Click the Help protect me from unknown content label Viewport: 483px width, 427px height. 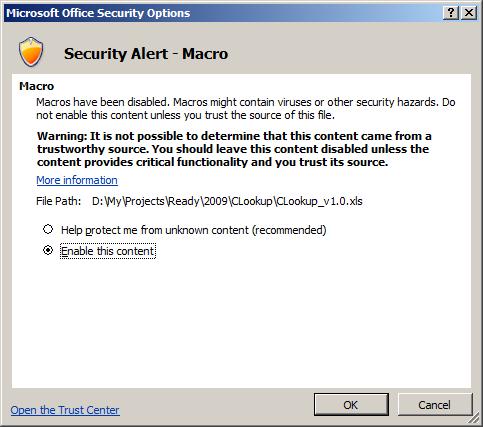194,230
